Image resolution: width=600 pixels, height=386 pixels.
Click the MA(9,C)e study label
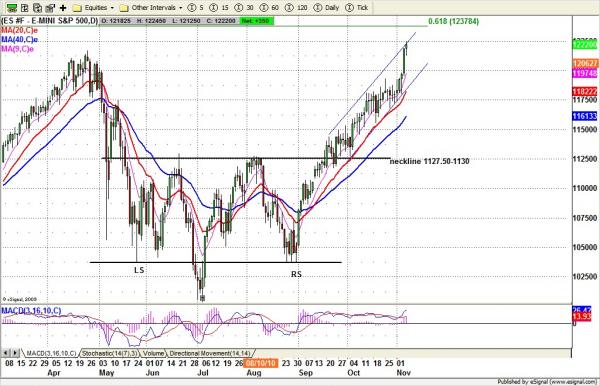17,49
